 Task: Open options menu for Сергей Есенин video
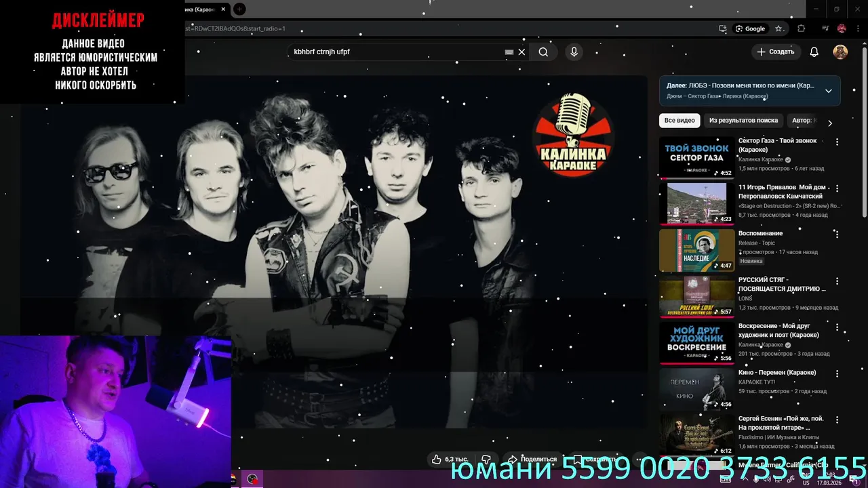coord(837,420)
